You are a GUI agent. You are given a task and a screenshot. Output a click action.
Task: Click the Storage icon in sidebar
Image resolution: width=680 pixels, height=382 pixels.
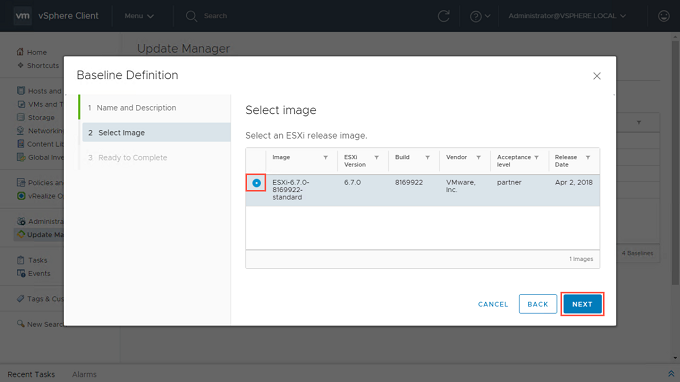point(21,117)
